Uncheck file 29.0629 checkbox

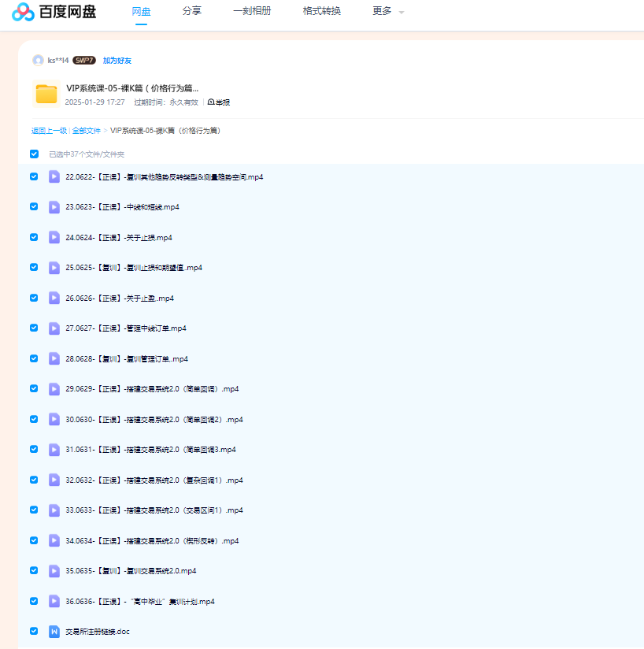[34, 388]
